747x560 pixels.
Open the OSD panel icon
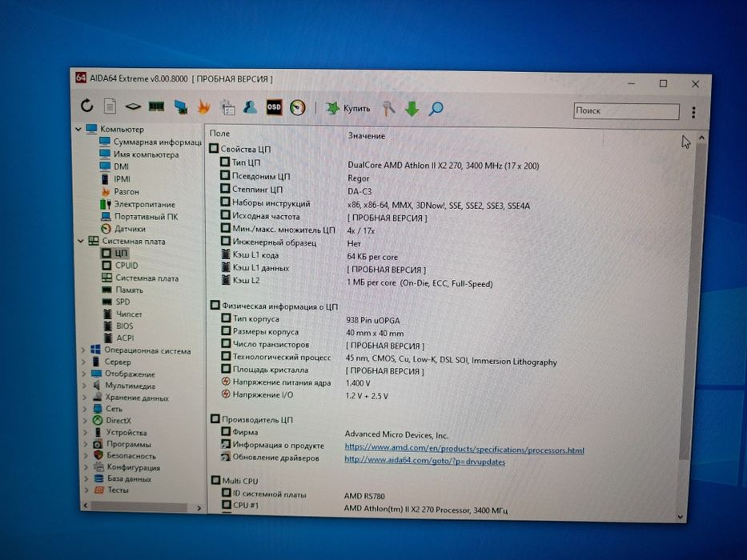274,107
